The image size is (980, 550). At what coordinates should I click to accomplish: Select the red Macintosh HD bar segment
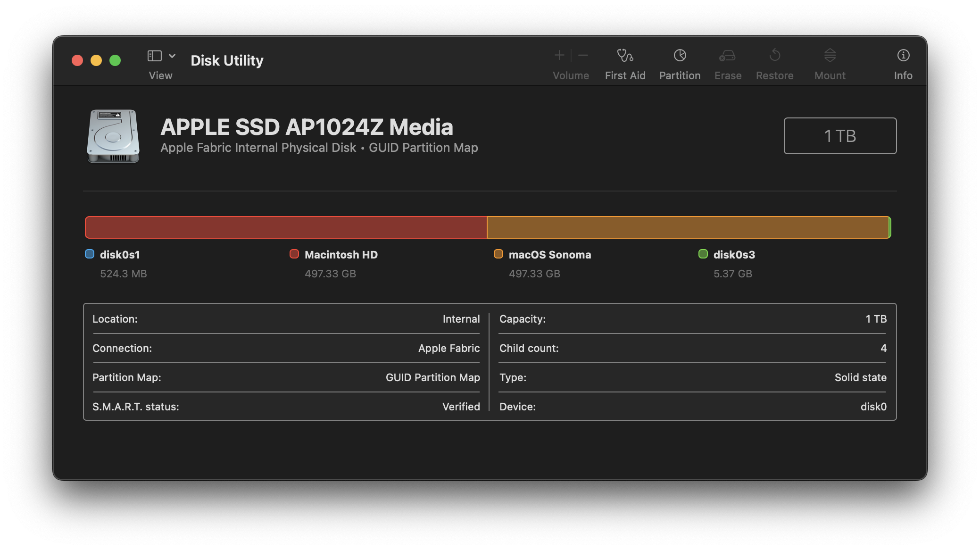tap(286, 227)
